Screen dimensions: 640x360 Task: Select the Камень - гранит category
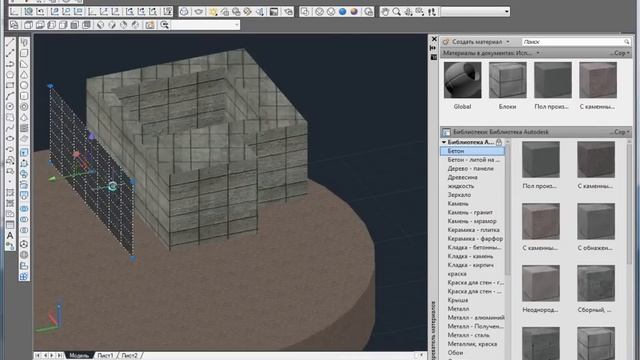(x=470, y=212)
